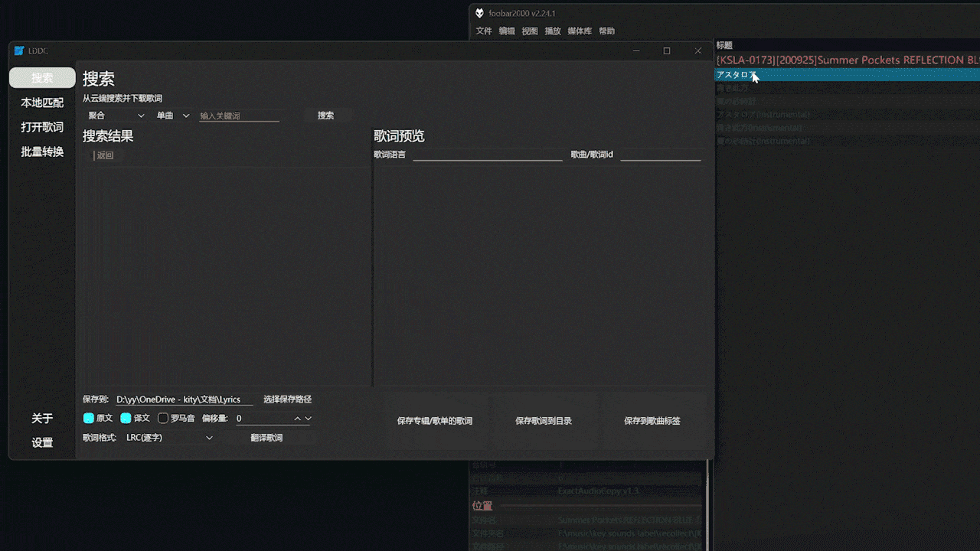Click the 保存到歌曲标签 button
Image resolution: width=980 pixels, height=551 pixels.
point(652,421)
